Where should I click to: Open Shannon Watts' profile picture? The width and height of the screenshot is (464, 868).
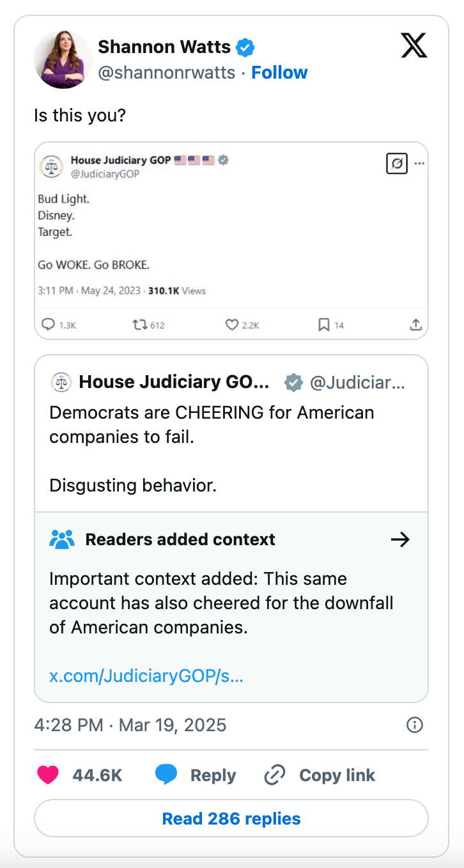click(63, 59)
